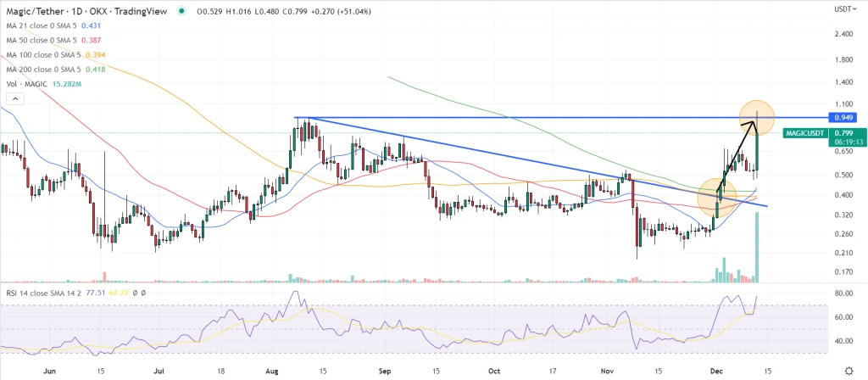Image resolution: width=868 pixels, height=380 pixels.
Task: Click the Nov label on time axis
Action: (x=607, y=370)
